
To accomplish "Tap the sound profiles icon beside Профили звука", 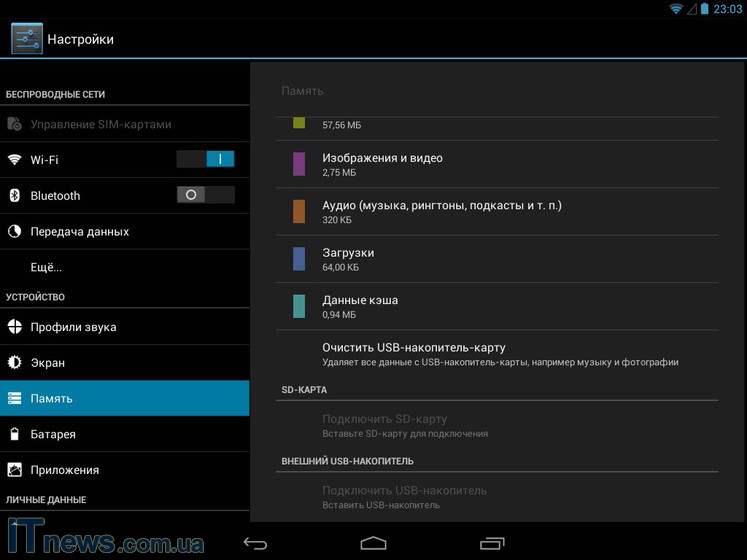I will 15,327.
